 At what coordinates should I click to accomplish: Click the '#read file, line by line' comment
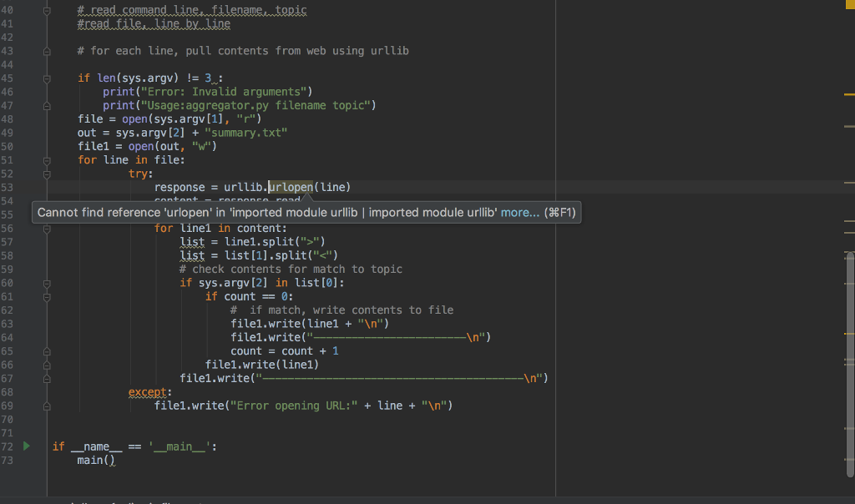(154, 24)
